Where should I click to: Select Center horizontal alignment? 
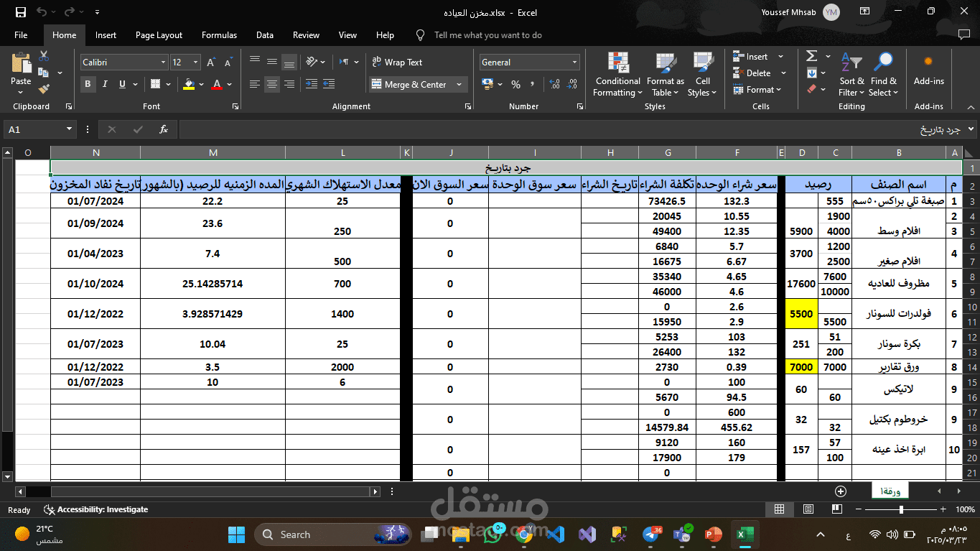[272, 84]
